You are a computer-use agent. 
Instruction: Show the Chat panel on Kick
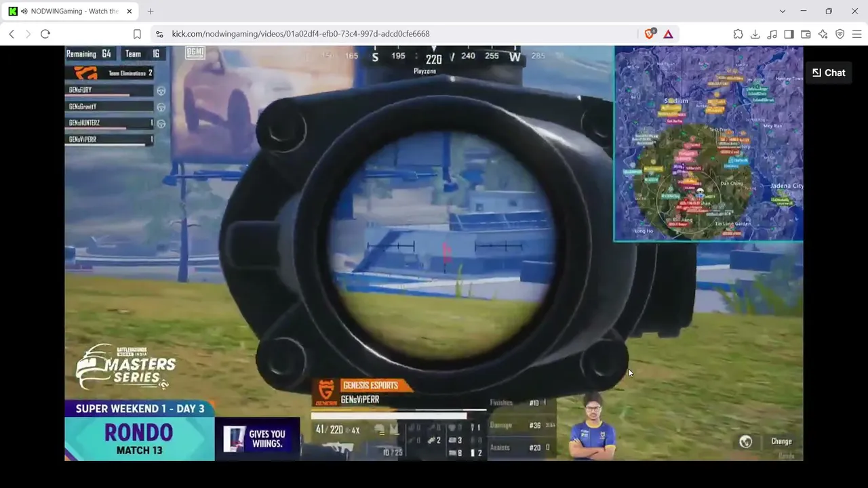click(829, 73)
